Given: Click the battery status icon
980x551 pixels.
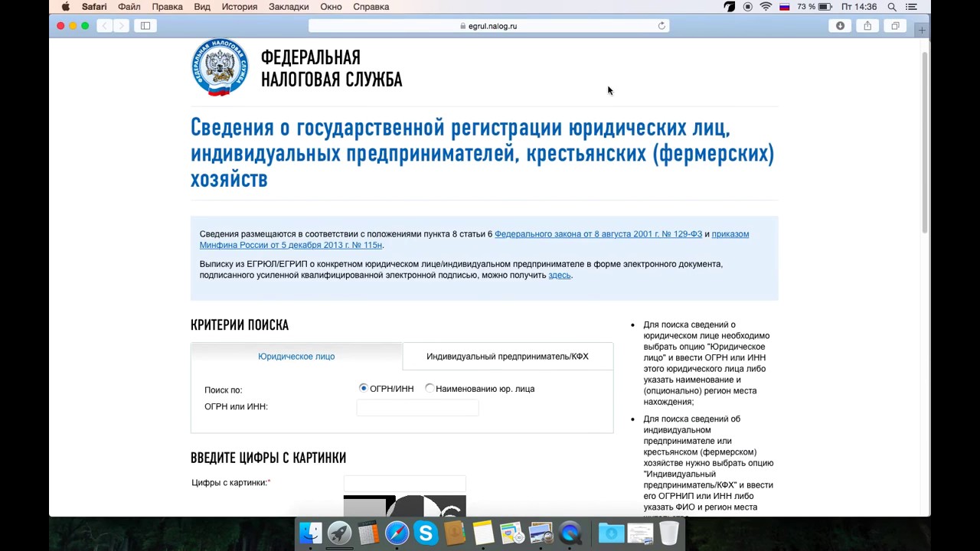Looking at the screenshot, I should point(825,7).
